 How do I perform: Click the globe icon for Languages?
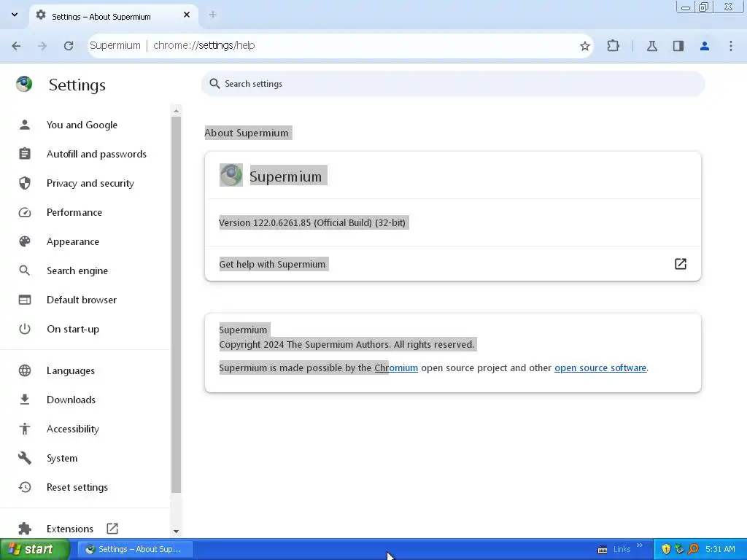pyautogui.click(x=25, y=370)
